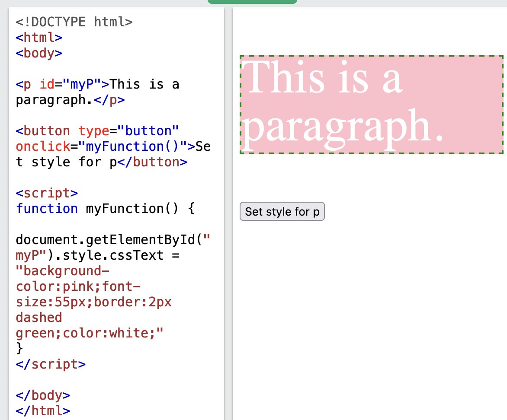The image size is (507, 420).
Task: Click the "green;color:white;" string line
Action: (90, 333)
